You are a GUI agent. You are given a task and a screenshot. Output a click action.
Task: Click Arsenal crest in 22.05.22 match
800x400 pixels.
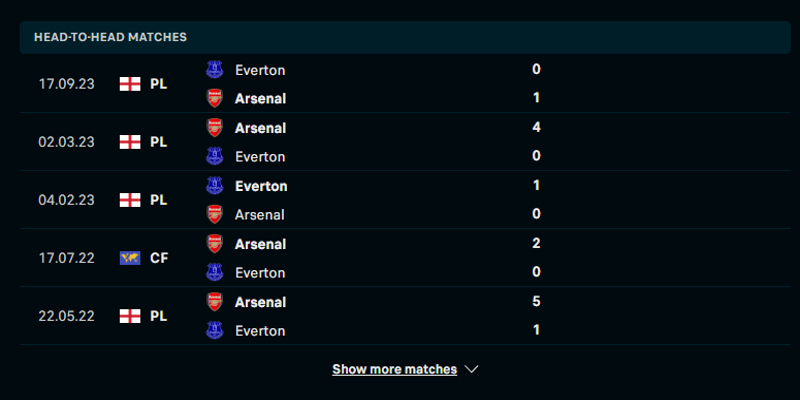click(214, 302)
